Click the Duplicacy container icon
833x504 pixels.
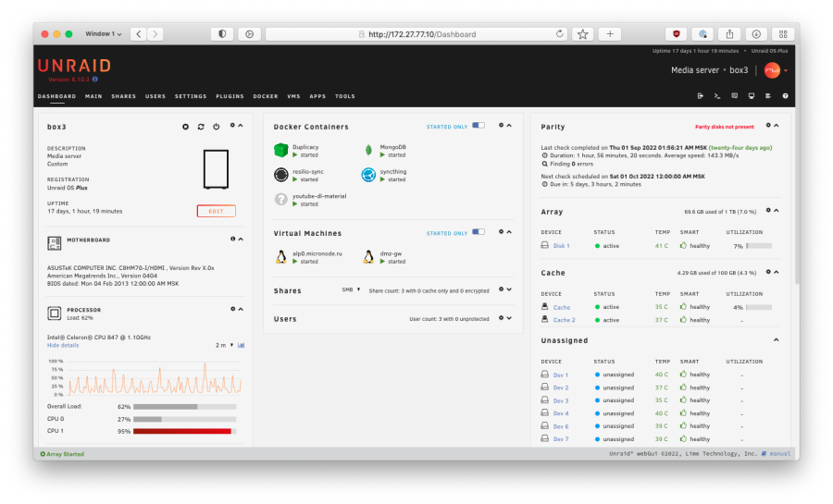pos(281,150)
